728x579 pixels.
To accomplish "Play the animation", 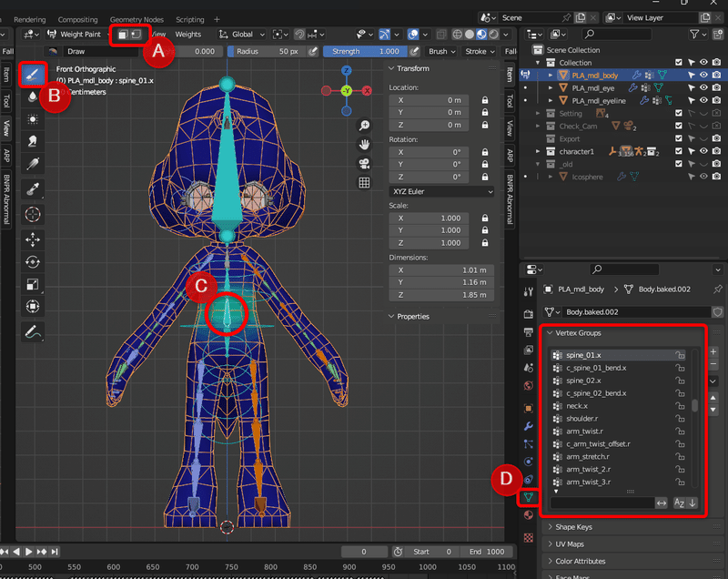I will [x=29, y=552].
